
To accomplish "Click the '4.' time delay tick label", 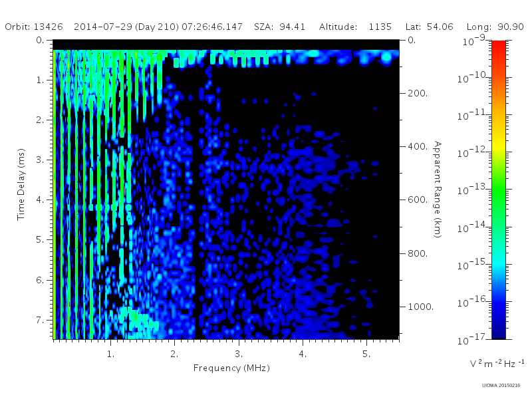I will tap(40, 200).
